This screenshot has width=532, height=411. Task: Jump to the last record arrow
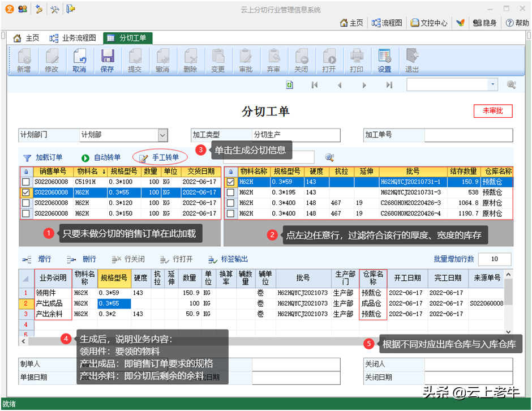(389, 85)
